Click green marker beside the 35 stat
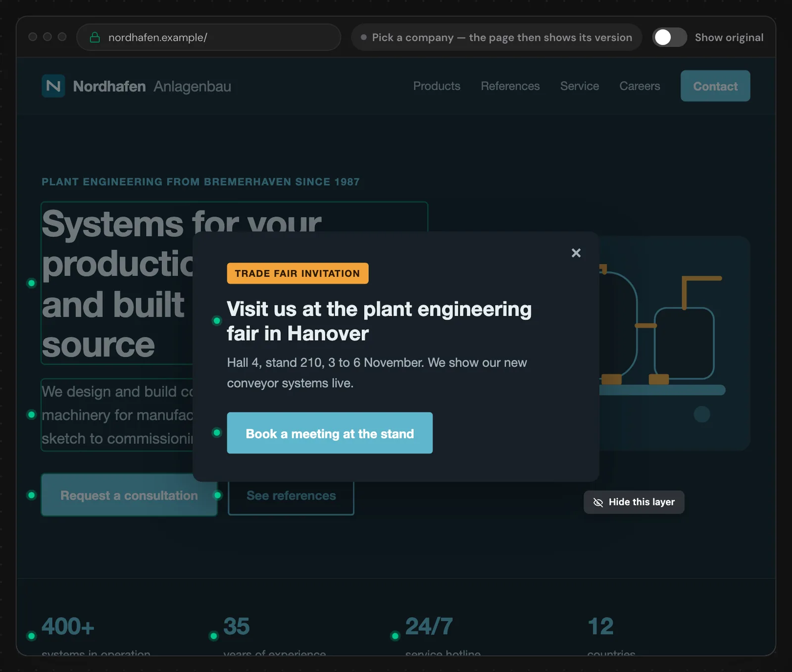Viewport: 792px width, 672px height. pos(214,636)
